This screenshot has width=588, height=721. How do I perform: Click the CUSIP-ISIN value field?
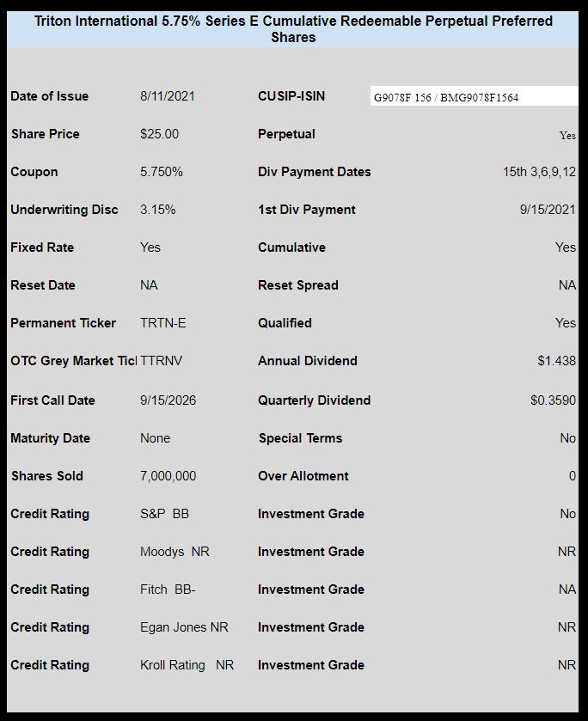tap(474, 96)
